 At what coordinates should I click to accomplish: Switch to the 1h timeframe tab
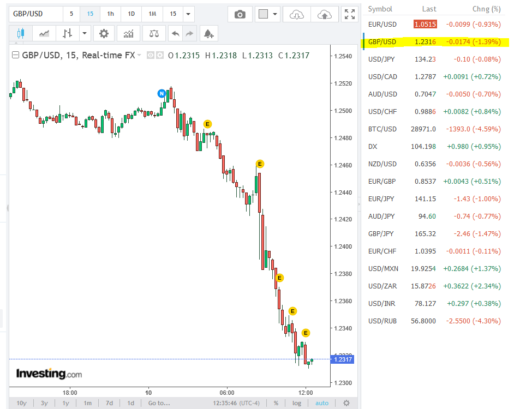tap(110, 14)
